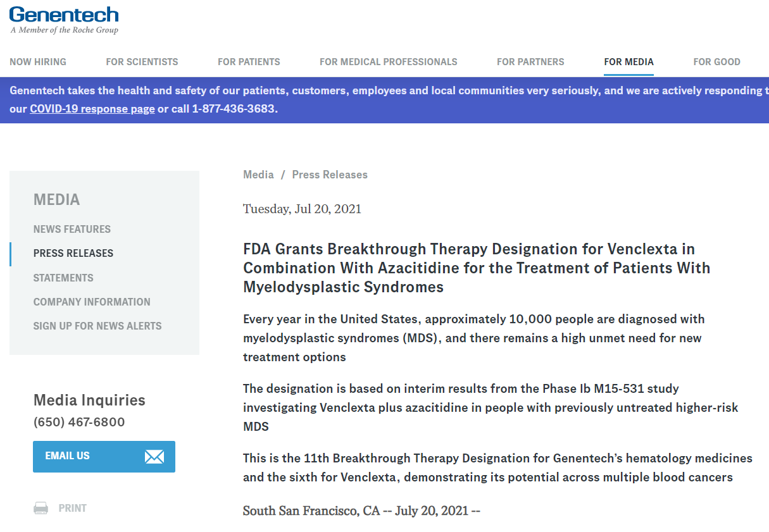Click Sign Up for News Alerts

(97, 326)
